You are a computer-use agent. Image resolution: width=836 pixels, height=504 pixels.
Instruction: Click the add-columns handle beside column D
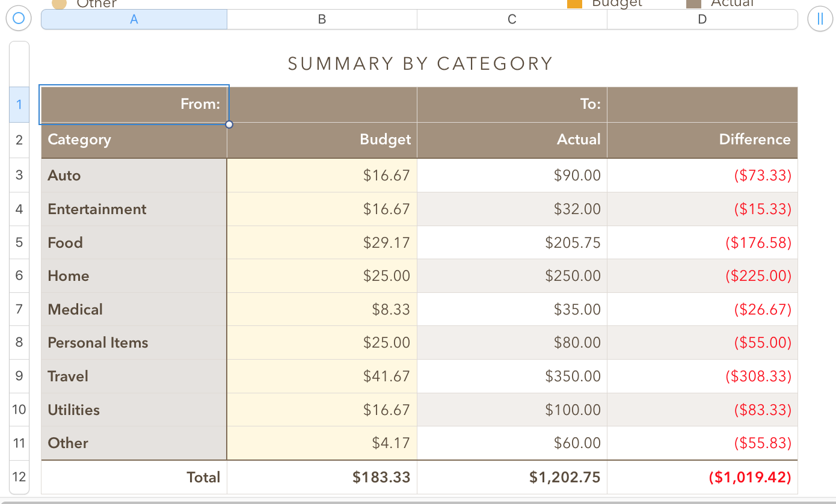[x=819, y=19]
